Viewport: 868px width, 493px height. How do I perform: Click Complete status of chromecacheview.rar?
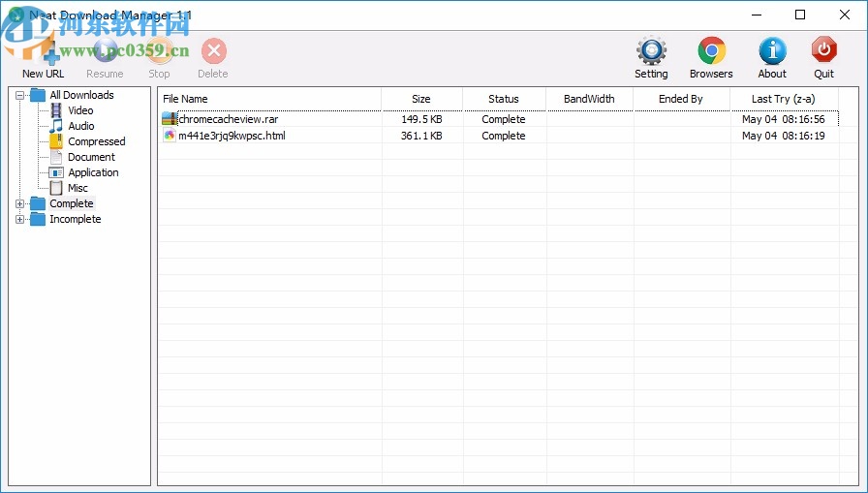(x=504, y=119)
